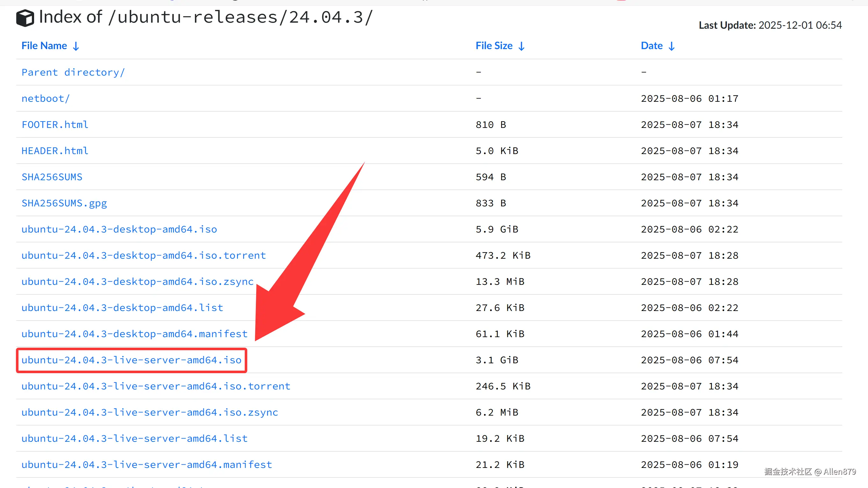
Task: Click the 810 B size cell
Action: (491, 124)
